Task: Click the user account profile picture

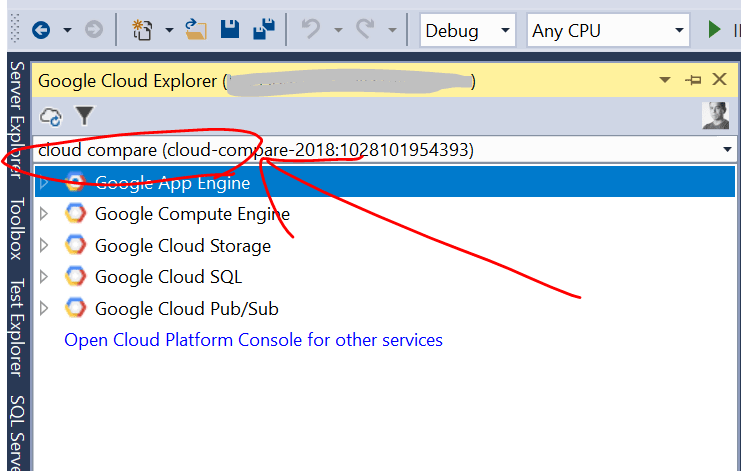Action: coord(715,115)
